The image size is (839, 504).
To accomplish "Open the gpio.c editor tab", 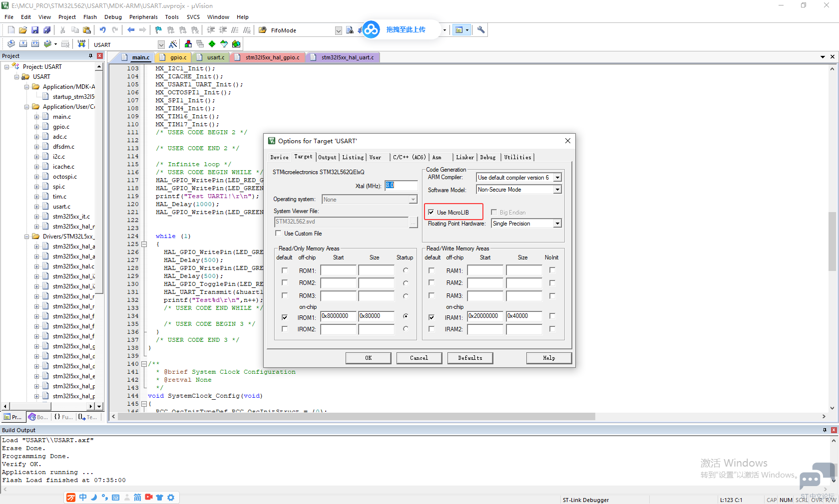I will coord(175,57).
